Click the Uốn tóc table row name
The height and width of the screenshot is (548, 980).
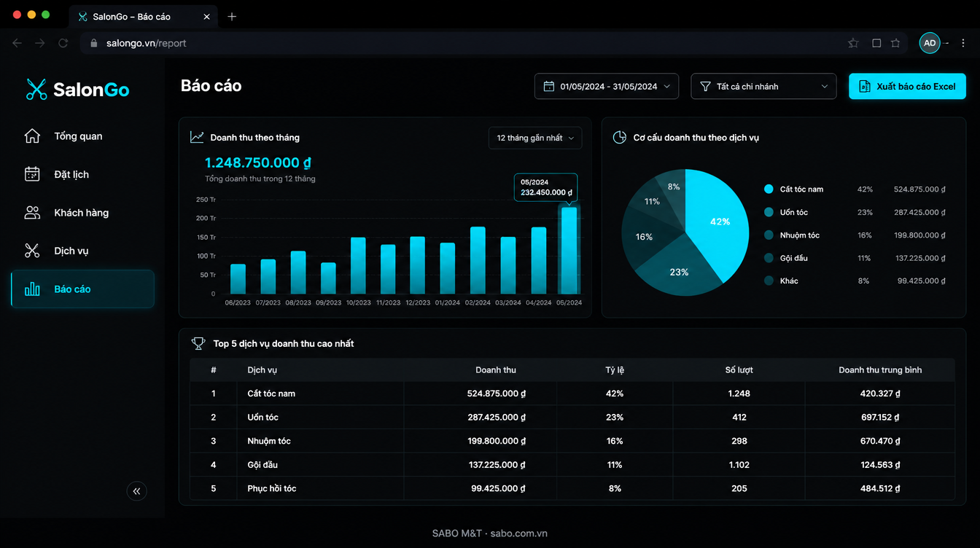263,418
